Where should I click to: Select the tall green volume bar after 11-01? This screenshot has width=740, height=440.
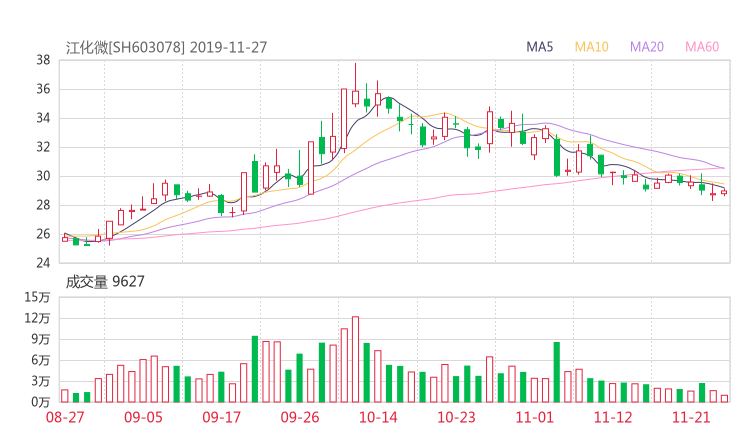tap(556, 372)
